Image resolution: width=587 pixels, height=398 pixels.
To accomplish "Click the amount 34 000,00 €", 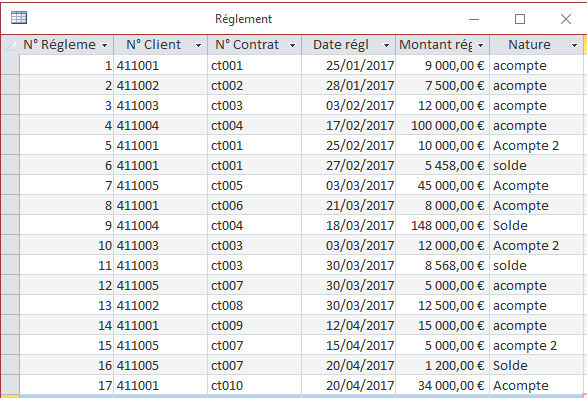I will (x=442, y=385).
